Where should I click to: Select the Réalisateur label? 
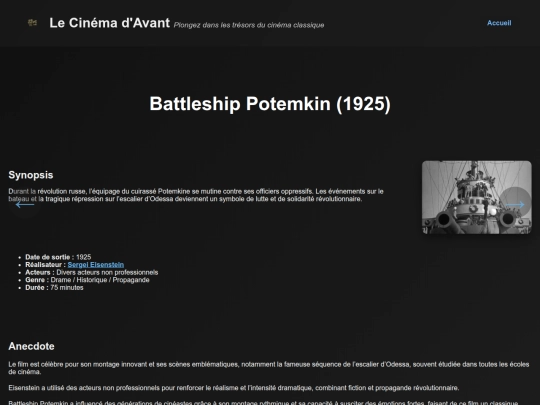click(x=45, y=264)
